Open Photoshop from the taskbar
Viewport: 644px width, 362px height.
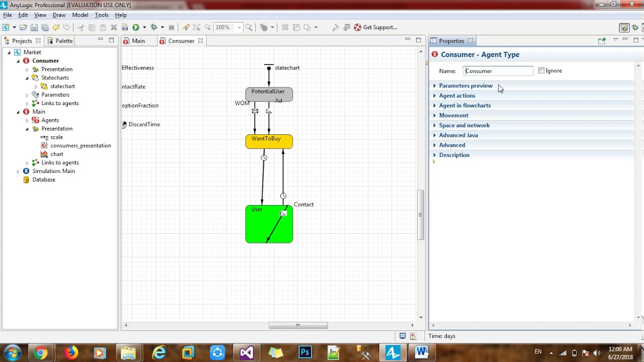click(x=305, y=352)
